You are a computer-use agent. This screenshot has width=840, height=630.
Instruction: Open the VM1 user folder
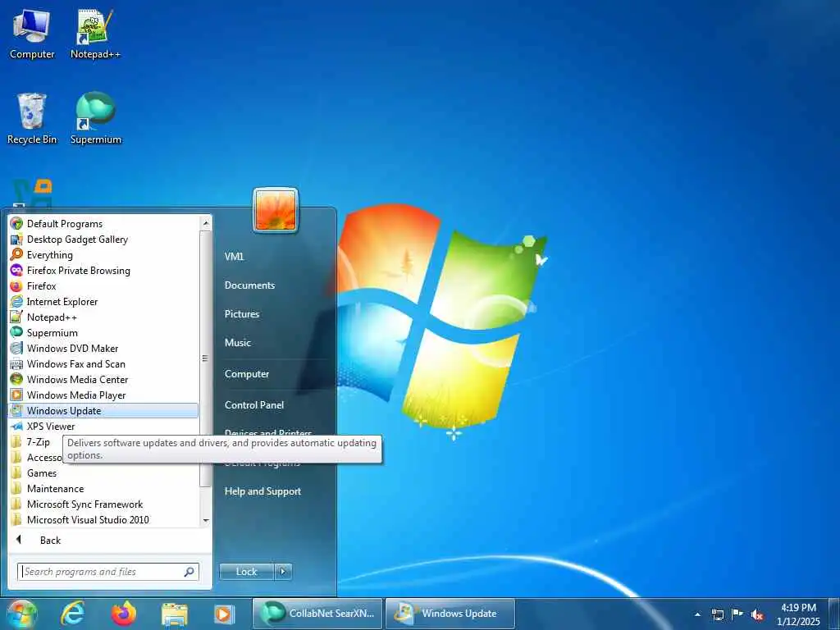(x=234, y=256)
